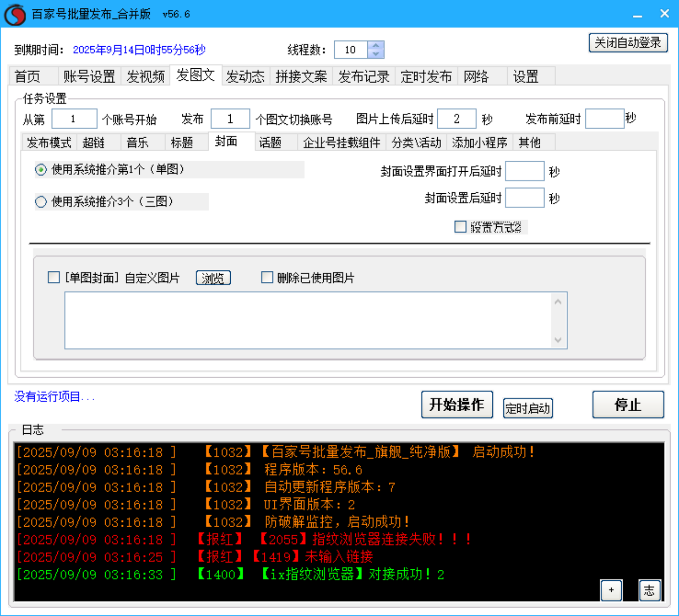Image resolution: width=679 pixels, height=616 pixels.
Task: Click the up arrow of the 线程数 stepper
Action: coord(376,46)
